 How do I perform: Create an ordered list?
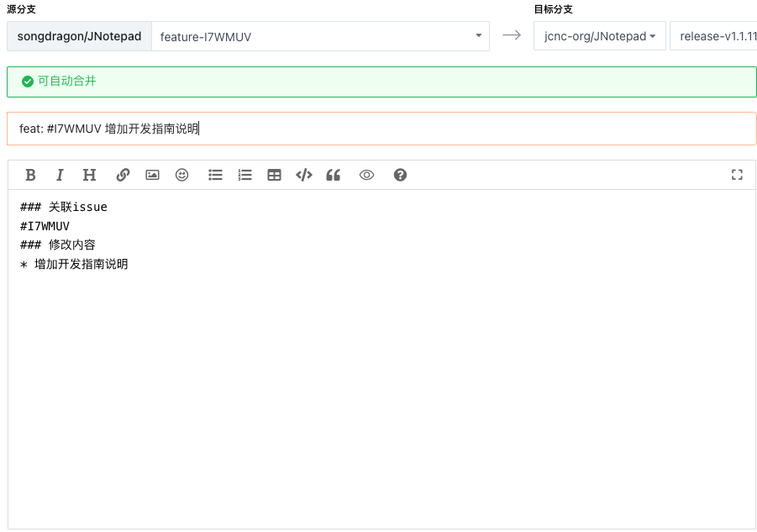tap(244, 175)
